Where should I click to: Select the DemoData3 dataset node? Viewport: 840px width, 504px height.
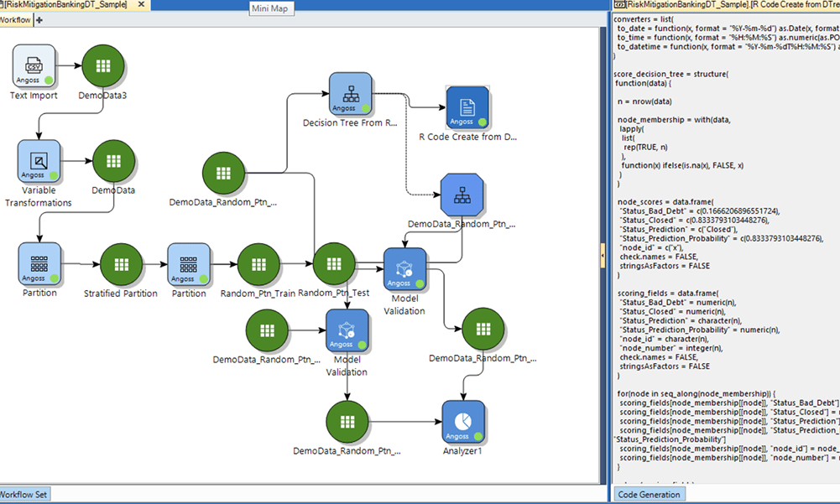tap(103, 66)
